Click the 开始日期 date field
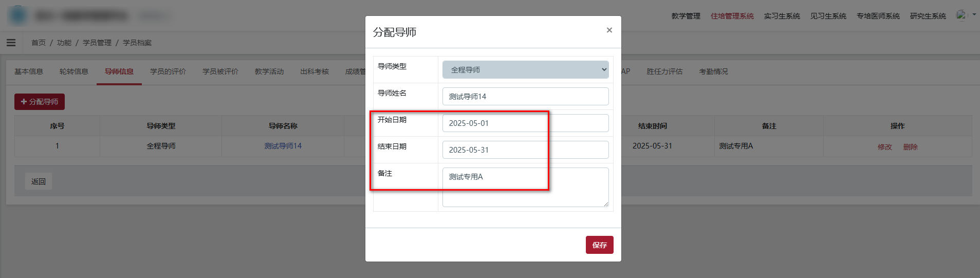The height and width of the screenshot is (278, 980). 525,123
